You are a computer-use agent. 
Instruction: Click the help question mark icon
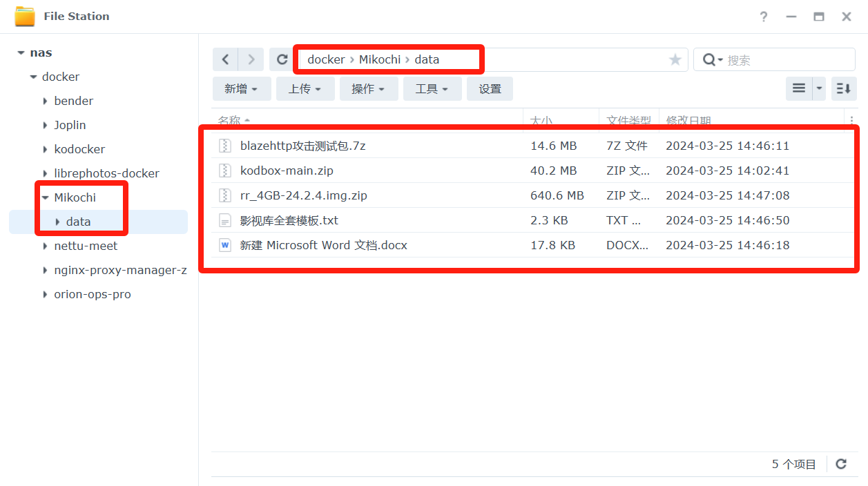coord(763,17)
